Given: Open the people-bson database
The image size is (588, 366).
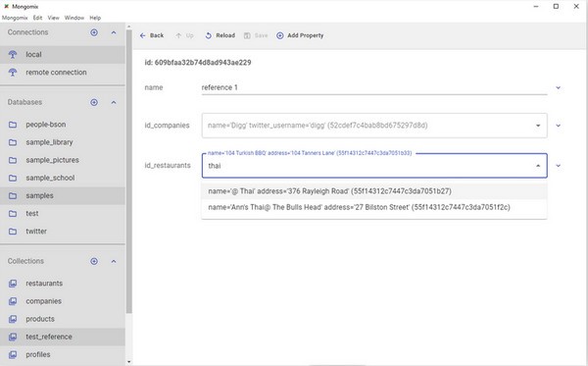Looking at the screenshot, I should click(x=63, y=125).
